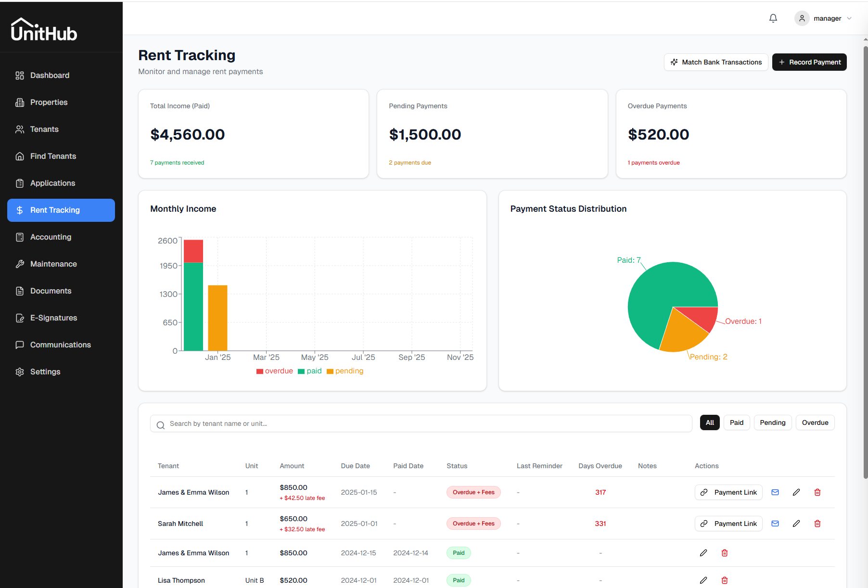Filter payments by Paid status
Viewport: 868px width, 588px height.
(736, 422)
